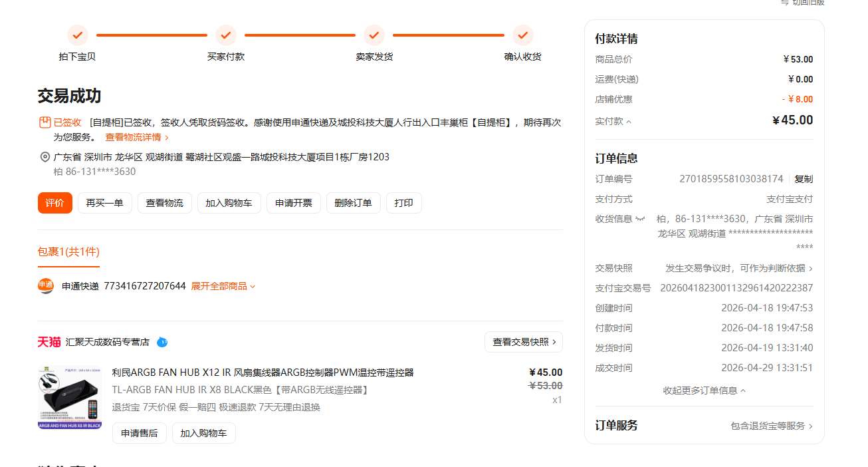Select the 包裹1(共1件) tab
Screen dimensions: 868x467
point(68,251)
